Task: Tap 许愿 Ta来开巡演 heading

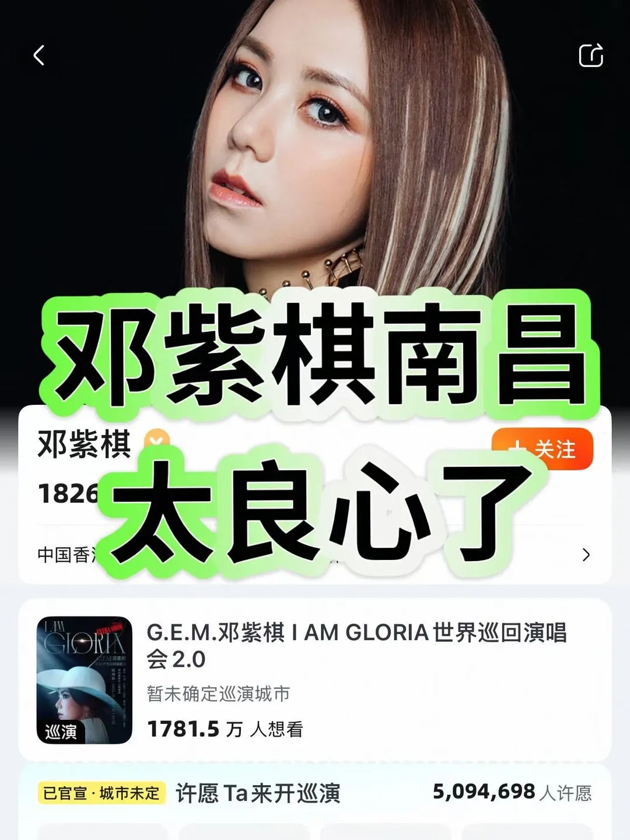Action: click(258, 793)
